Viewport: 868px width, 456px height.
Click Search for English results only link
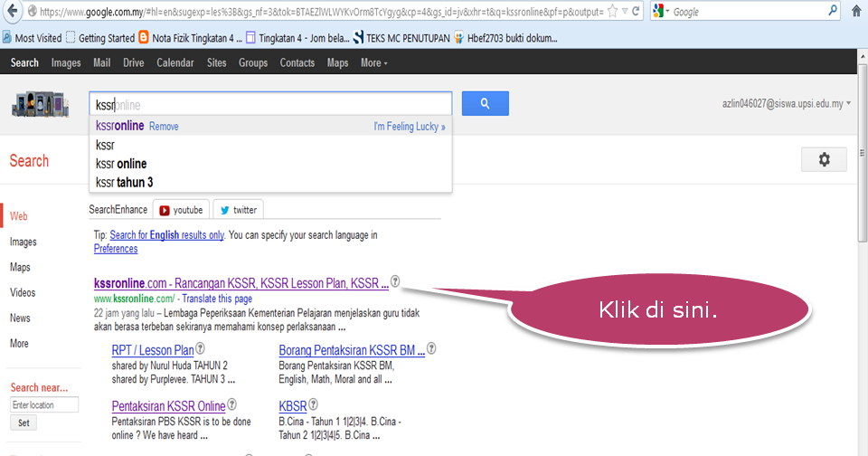coord(166,235)
